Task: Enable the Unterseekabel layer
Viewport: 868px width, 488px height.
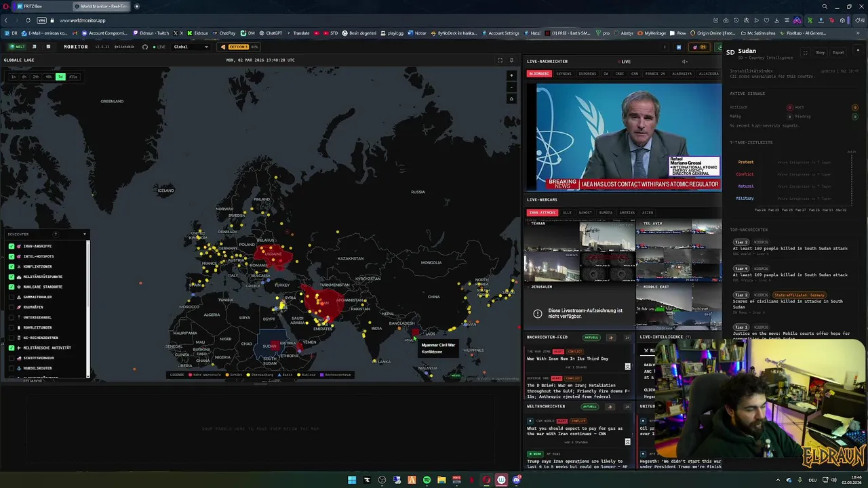Action: tap(12, 317)
